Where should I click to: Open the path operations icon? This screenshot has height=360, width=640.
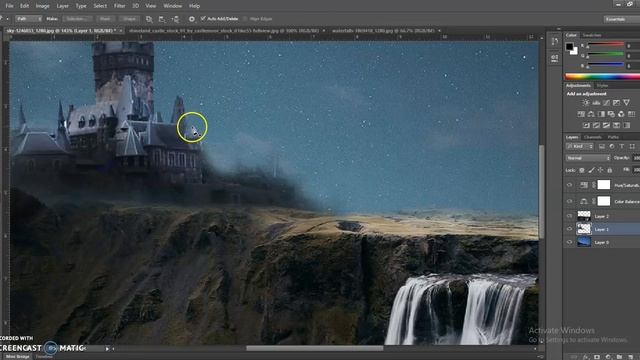149,19
